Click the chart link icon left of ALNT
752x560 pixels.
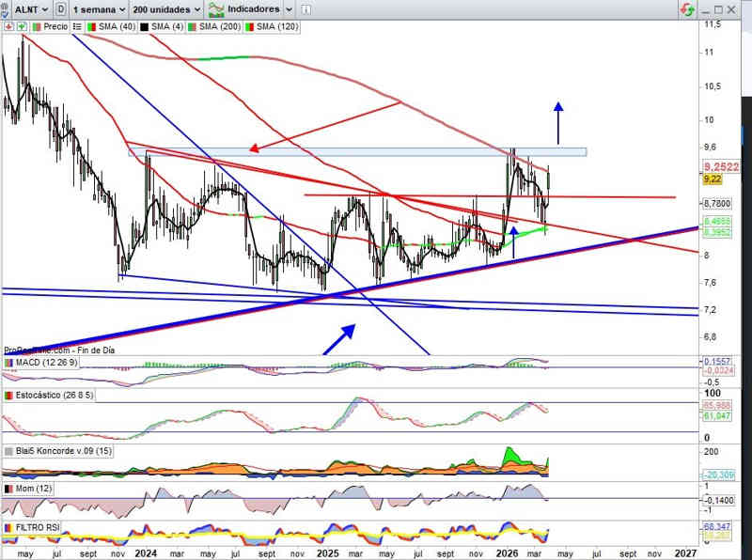(7, 9)
